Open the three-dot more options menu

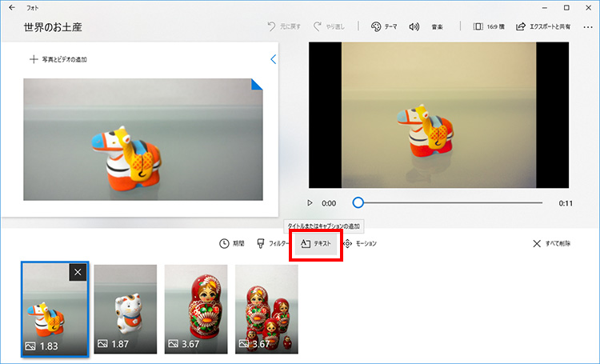pos(588,26)
